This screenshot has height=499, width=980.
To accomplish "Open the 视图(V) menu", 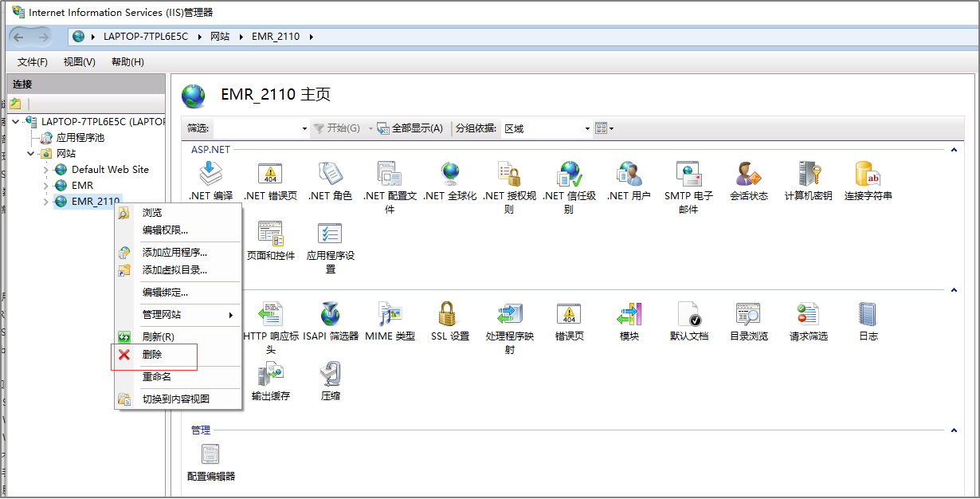I will click(x=80, y=62).
